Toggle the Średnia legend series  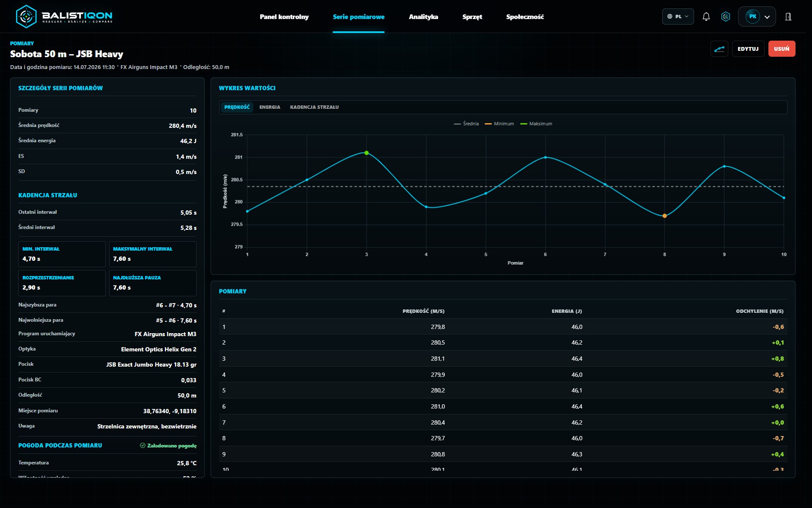point(466,124)
